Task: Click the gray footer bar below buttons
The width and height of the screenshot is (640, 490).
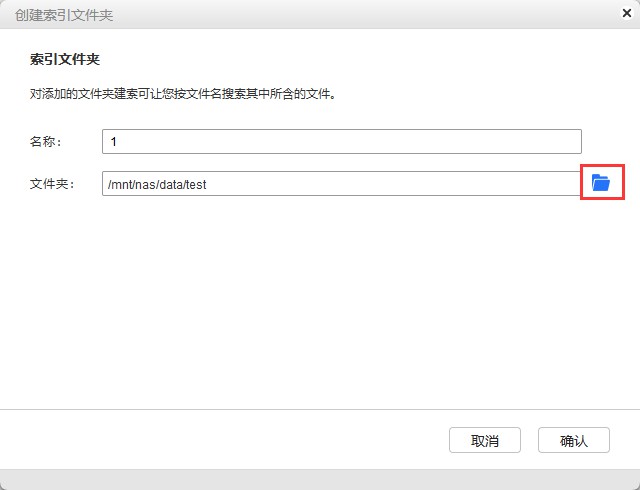Action: (320, 479)
